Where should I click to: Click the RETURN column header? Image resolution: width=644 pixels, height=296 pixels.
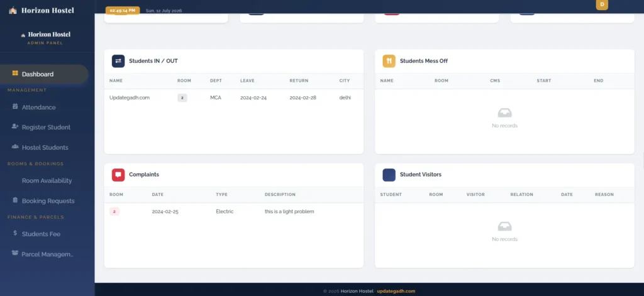(299, 81)
